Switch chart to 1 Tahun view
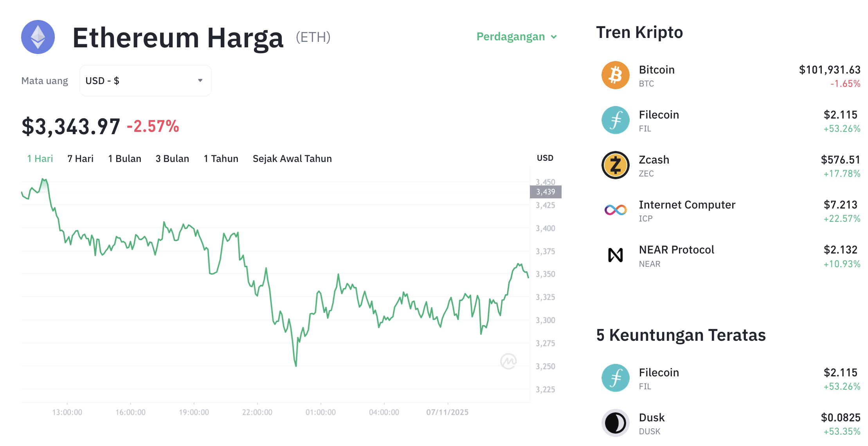Viewport: 868px width, 446px height. (x=221, y=158)
